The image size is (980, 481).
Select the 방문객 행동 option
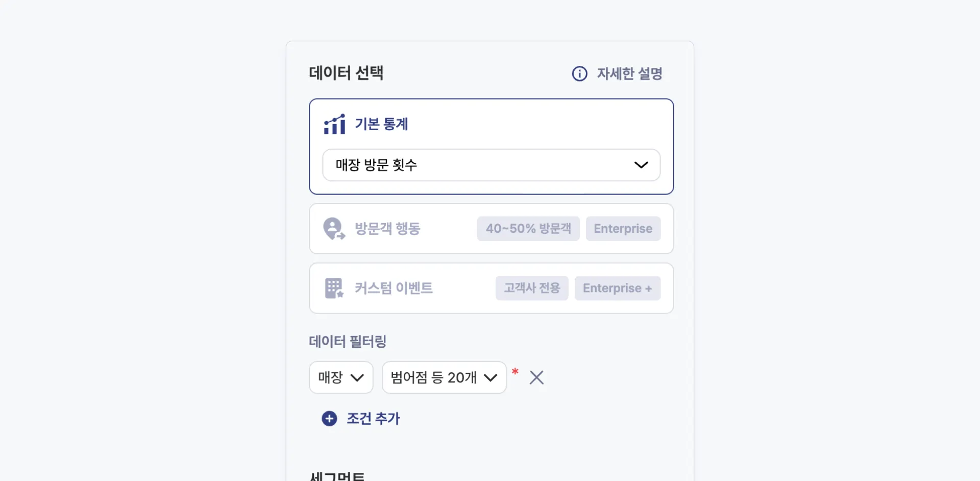(x=387, y=229)
